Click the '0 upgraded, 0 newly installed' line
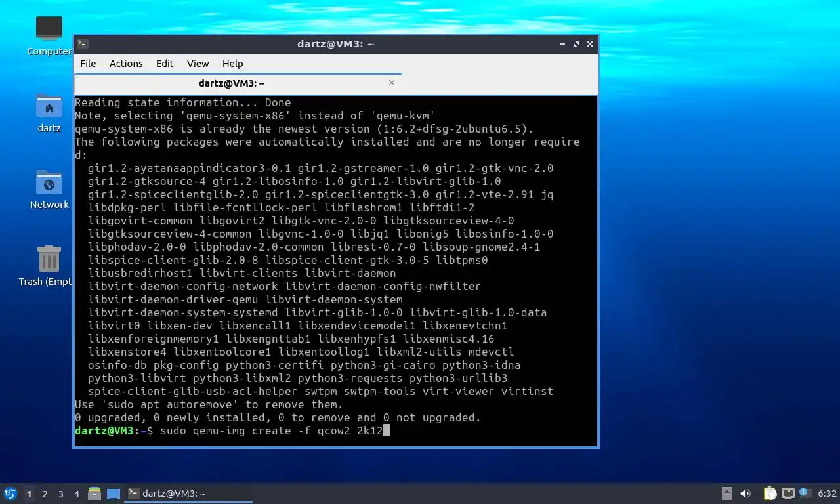The height and width of the screenshot is (504, 840). pos(278,417)
